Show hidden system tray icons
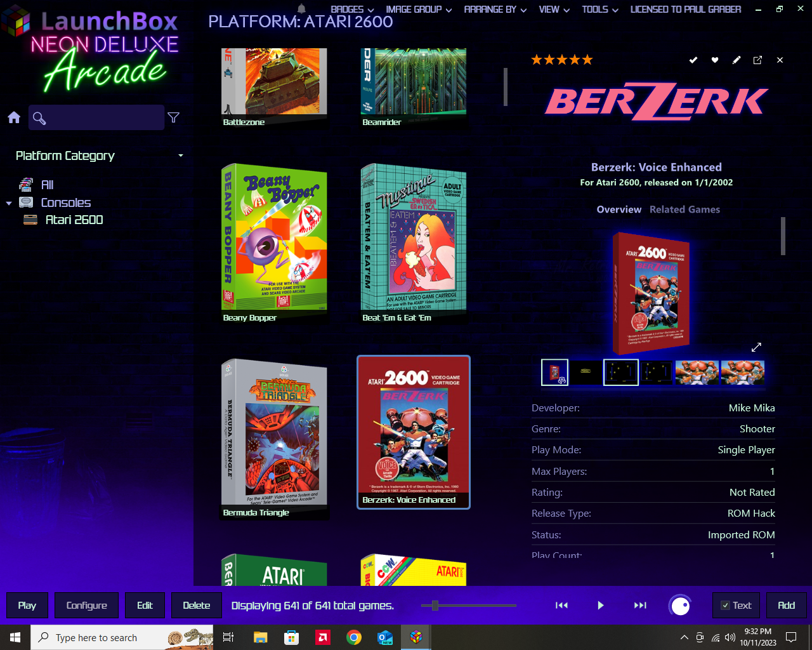The height and width of the screenshot is (650, 812). [x=684, y=637]
